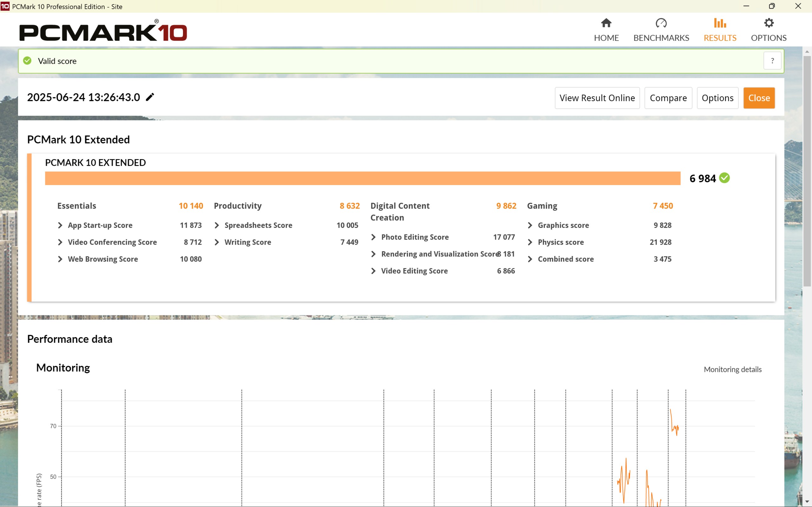The image size is (812, 507).
Task: Expand Photo Editing Score breakdown
Action: click(x=373, y=237)
